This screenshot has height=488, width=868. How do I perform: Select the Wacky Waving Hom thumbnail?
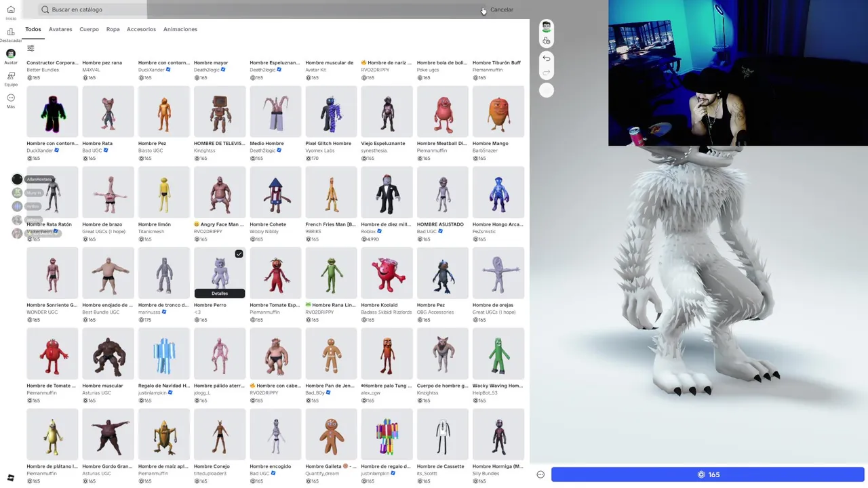point(498,353)
